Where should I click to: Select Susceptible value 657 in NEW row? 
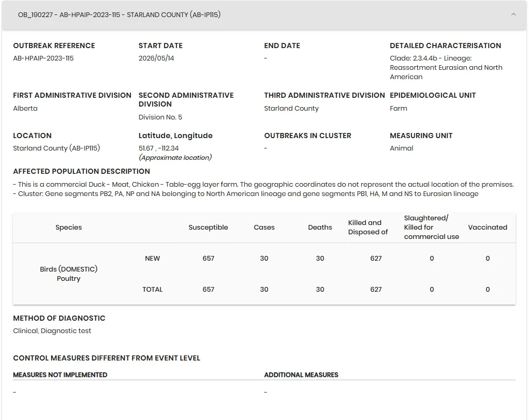click(208, 259)
